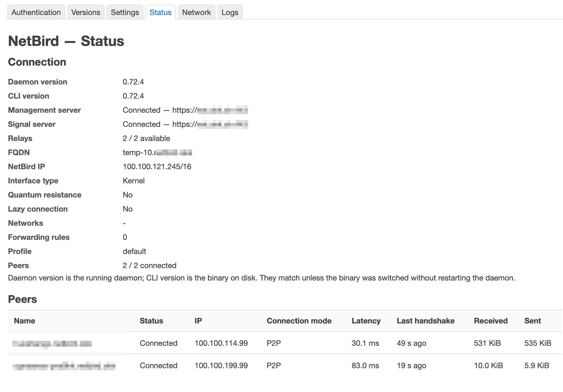Click the Networks label
The width and height of the screenshot is (563, 392).
coord(25,223)
